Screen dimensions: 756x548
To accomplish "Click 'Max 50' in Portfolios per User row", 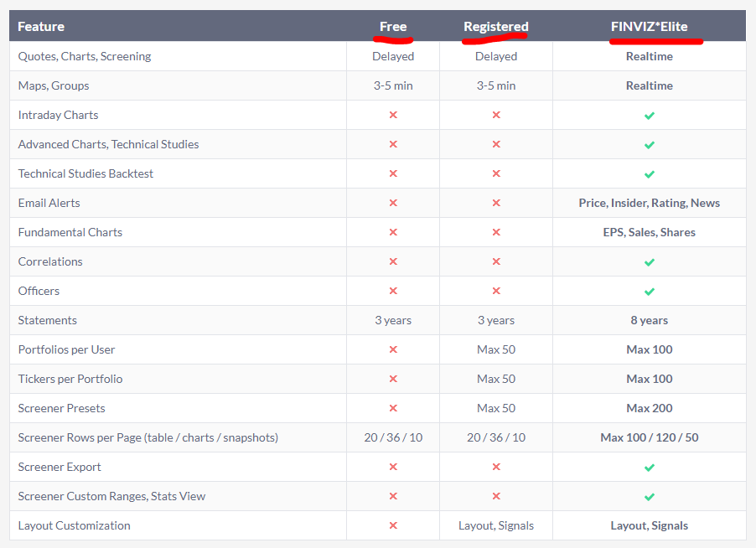I will tap(496, 349).
